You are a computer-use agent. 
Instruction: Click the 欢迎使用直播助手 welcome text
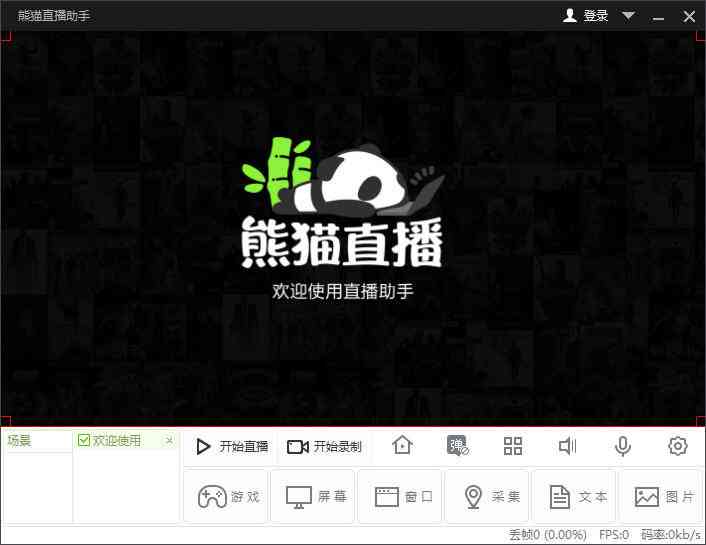[x=342, y=291]
